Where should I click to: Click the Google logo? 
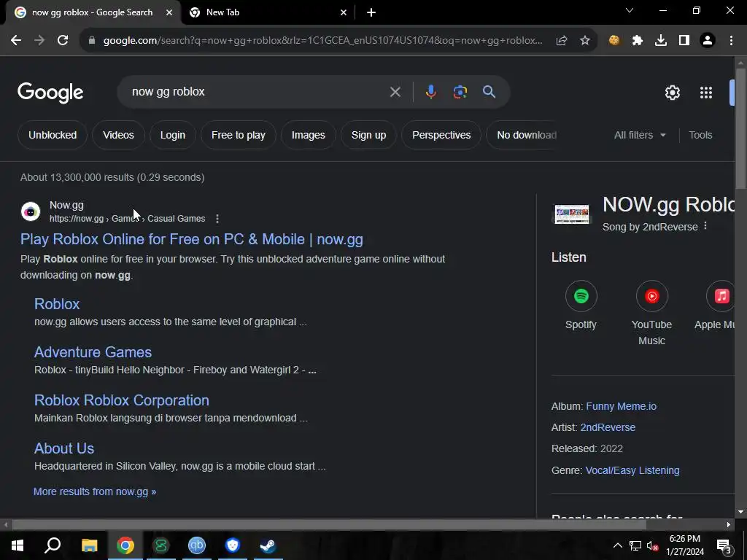pos(50,93)
